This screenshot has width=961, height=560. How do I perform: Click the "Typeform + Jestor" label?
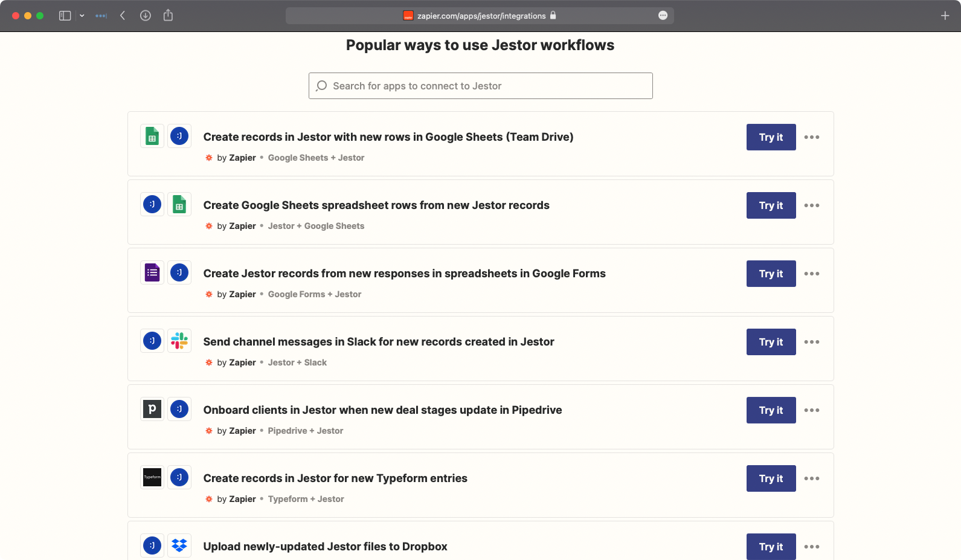click(306, 499)
